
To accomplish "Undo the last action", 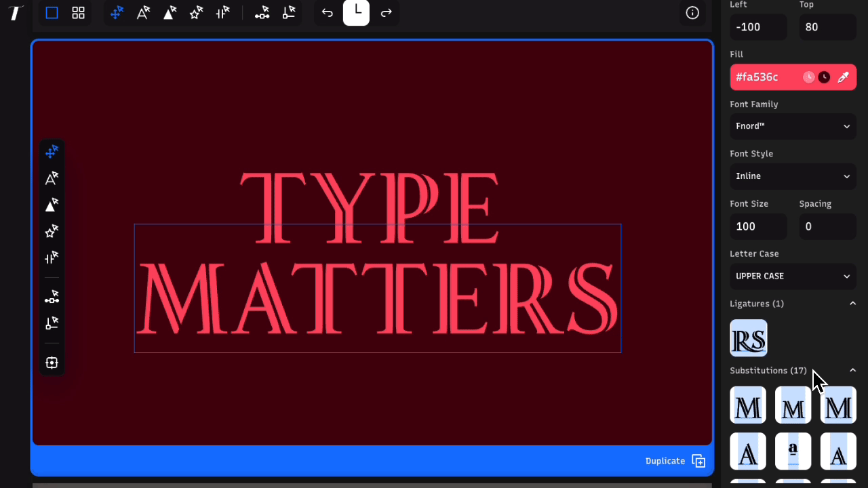I will click(328, 13).
